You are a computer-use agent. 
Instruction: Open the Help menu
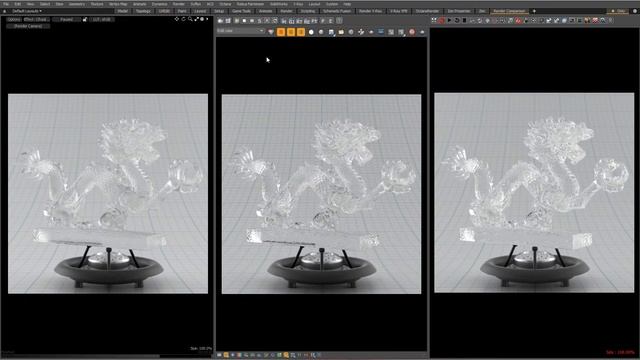point(347,4)
